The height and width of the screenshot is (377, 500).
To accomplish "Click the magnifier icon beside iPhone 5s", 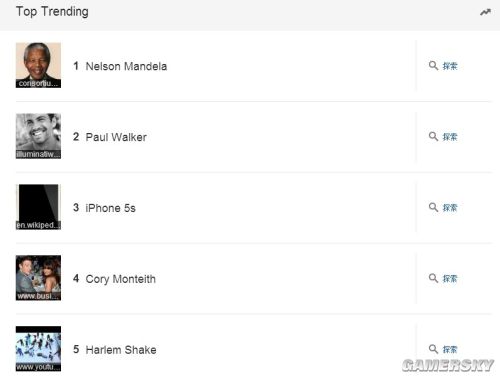I will point(433,207).
